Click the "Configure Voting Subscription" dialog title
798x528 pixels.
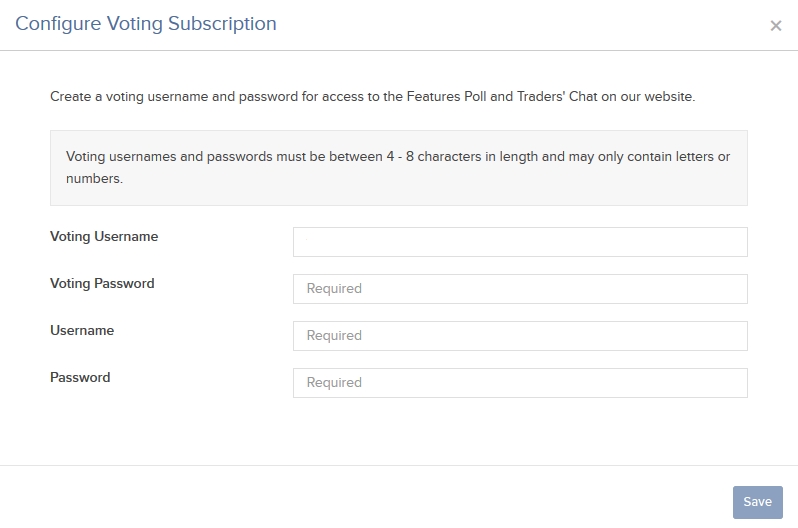[146, 24]
